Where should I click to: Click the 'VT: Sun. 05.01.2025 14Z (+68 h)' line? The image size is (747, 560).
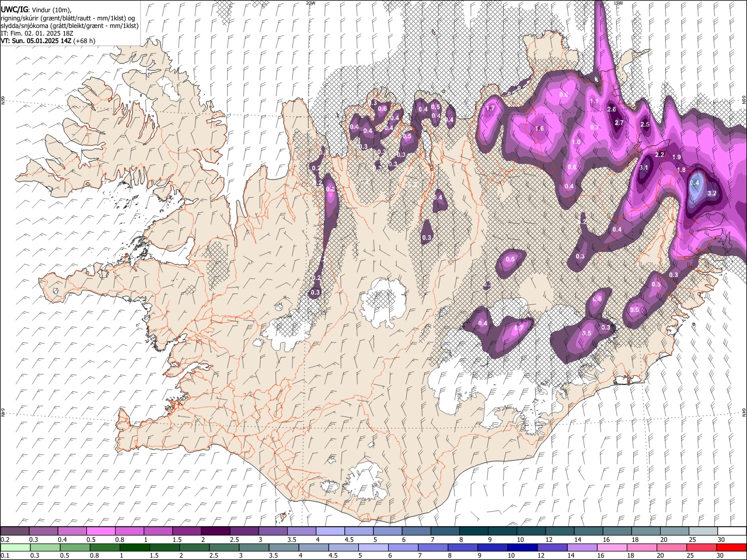pyautogui.click(x=48, y=41)
